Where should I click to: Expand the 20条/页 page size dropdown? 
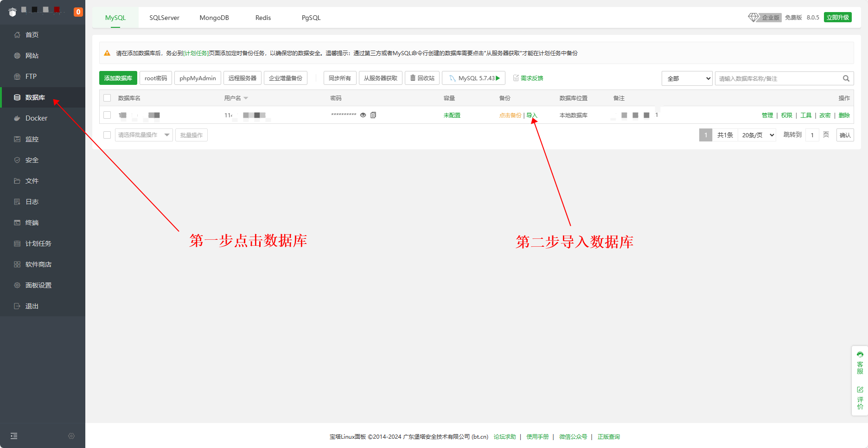[x=757, y=135]
